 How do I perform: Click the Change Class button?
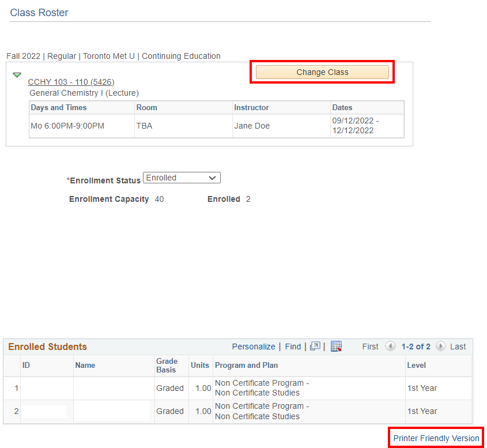(322, 72)
